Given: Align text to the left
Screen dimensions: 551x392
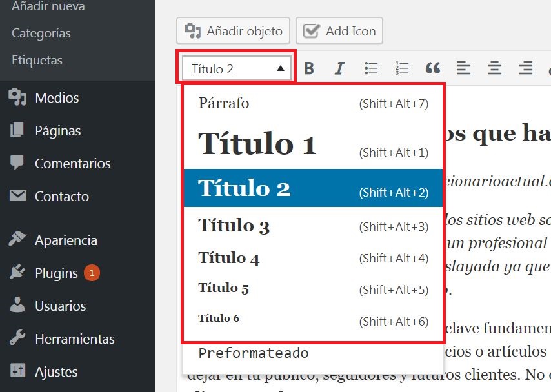Looking at the screenshot, I should click(463, 68).
